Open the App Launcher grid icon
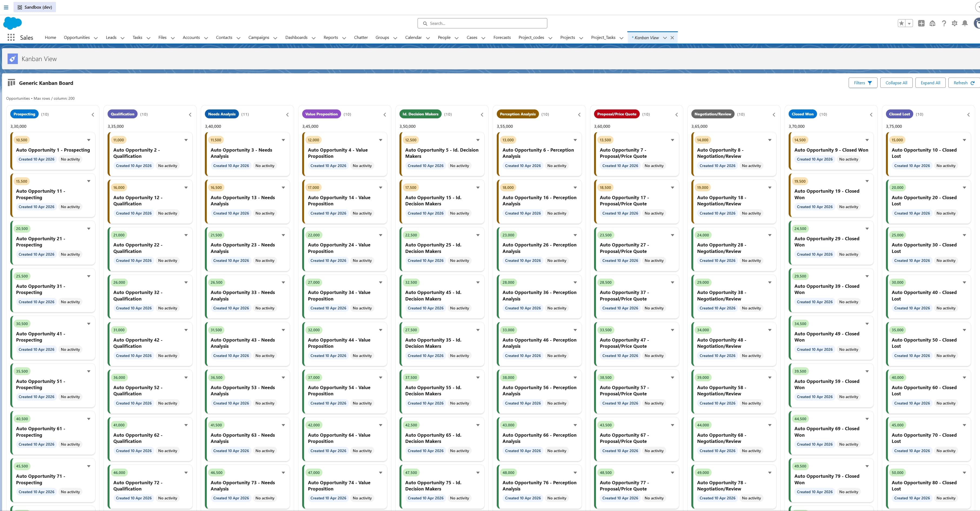980x511 pixels. coord(11,37)
